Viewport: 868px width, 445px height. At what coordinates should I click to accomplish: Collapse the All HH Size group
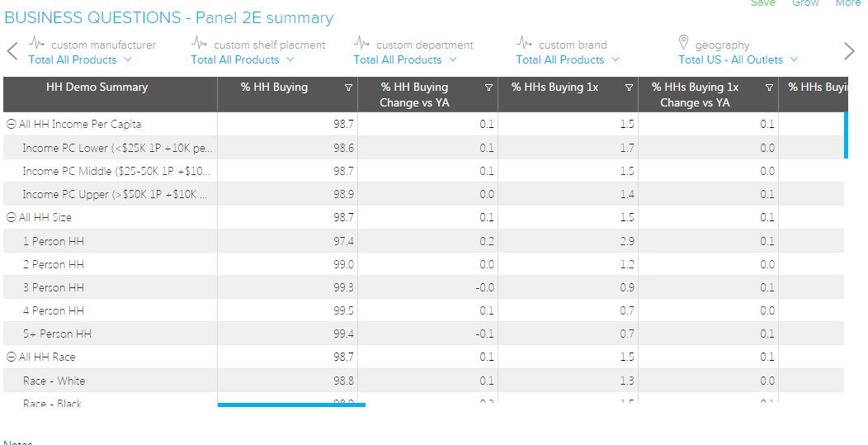tap(12, 218)
